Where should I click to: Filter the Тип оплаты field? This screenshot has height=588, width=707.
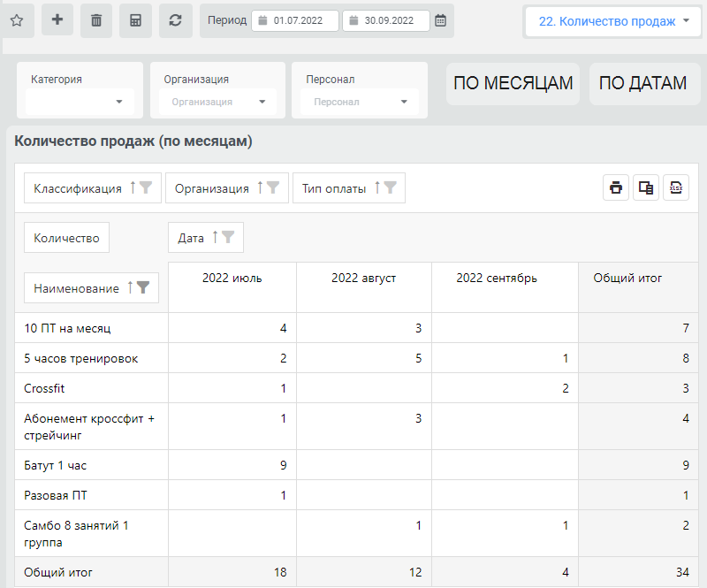[x=390, y=187]
